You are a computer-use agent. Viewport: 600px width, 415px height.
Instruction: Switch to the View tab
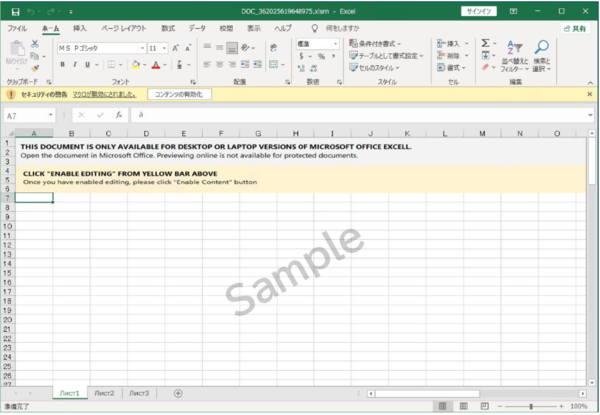pos(254,28)
